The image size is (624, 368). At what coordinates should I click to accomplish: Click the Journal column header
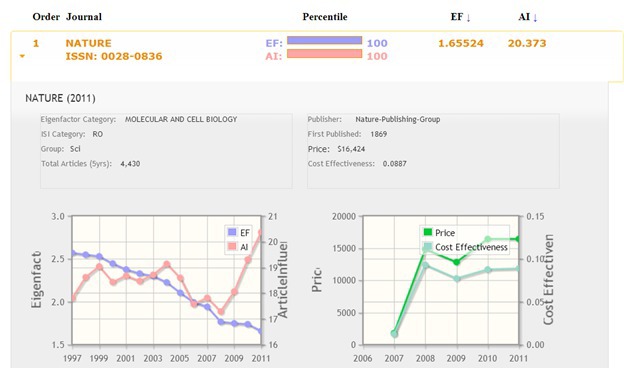(x=84, y=17)
